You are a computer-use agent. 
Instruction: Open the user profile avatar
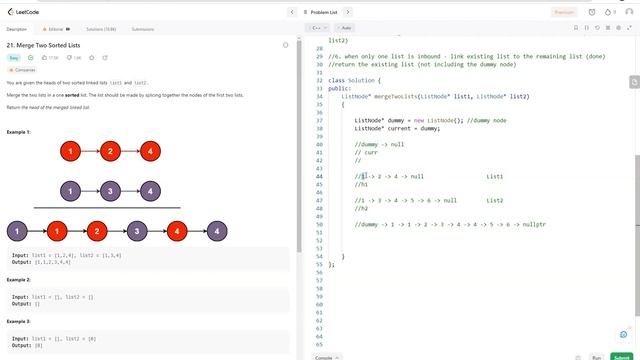click(x=629, y=12)
